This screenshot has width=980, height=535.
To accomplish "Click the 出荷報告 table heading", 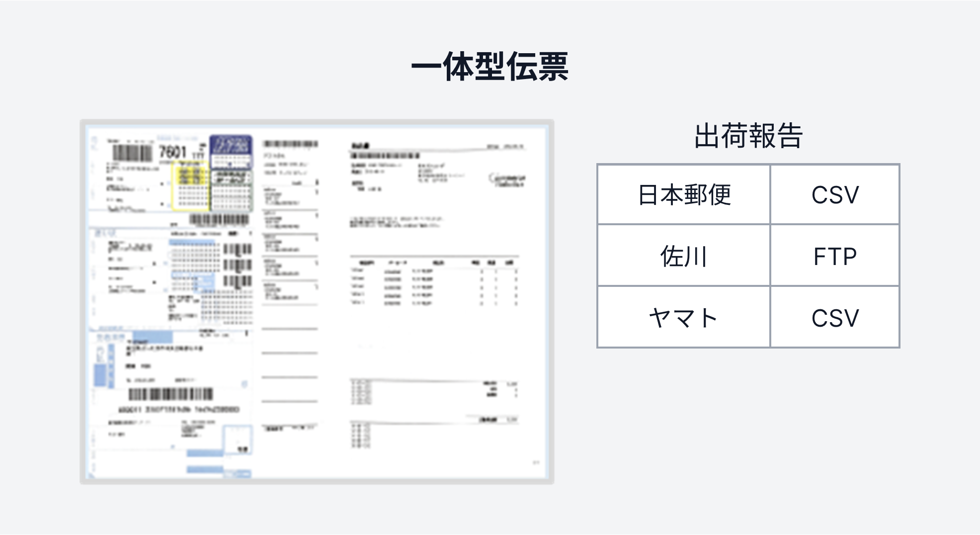I will (x=748, y=136).
